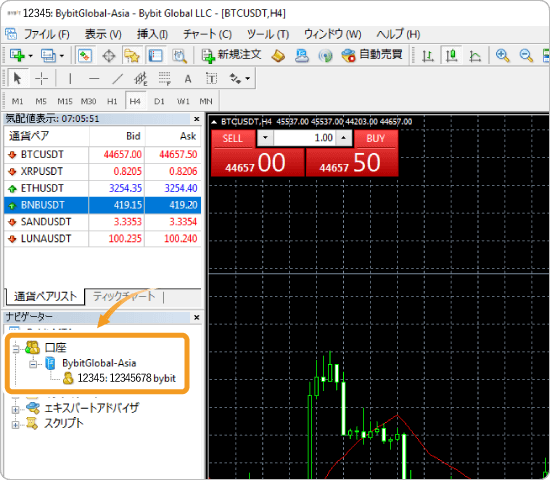The height and width of the screenshot is (480, 550).
Task: Switch to M5 timeframe
Action: 41,101
